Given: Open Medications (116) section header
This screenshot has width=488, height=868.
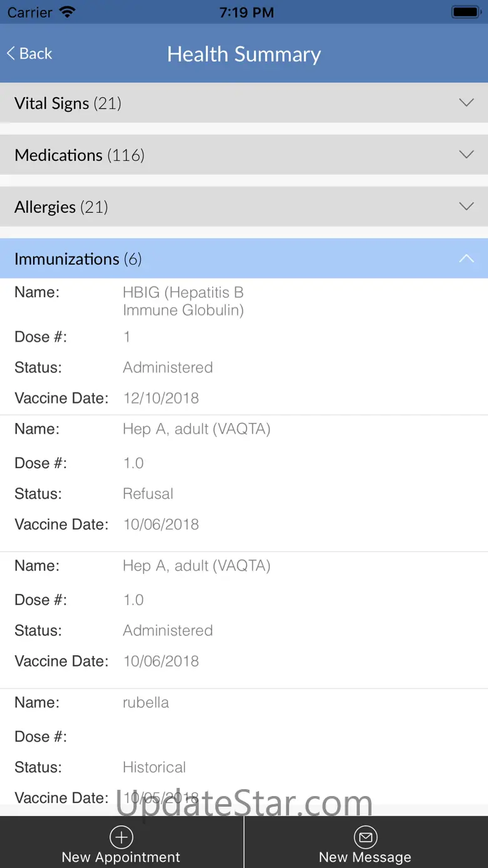Looking at the screenshot, I should pyautogui.click(x=79, y=155).
